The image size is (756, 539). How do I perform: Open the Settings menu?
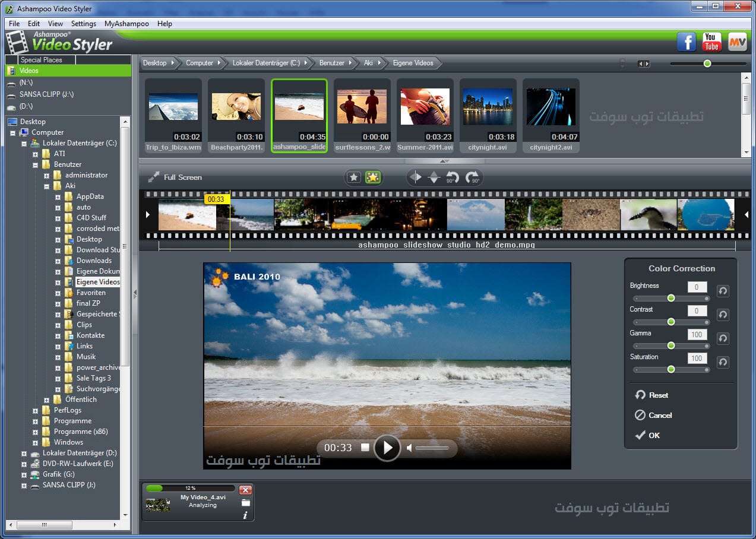click(x=84, y=24)
